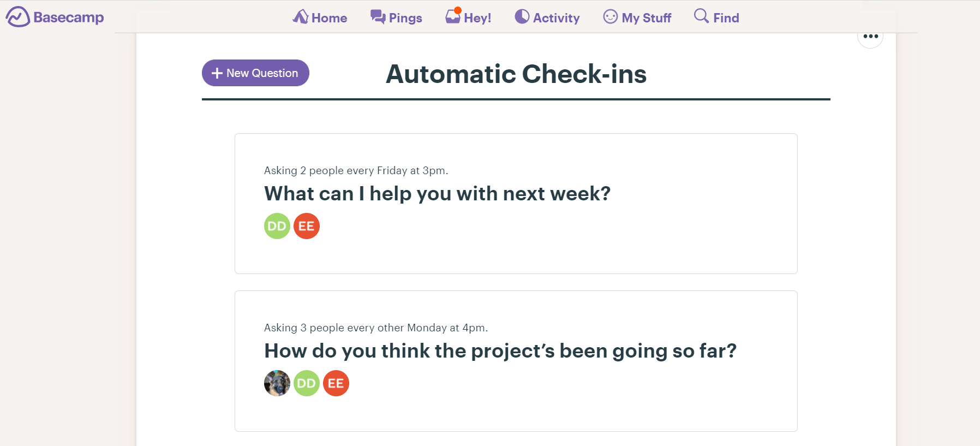This screenshot has width=980, height=446.
Task: Click the green DD avatar in Friday check-in
Action: pos(277,226)
